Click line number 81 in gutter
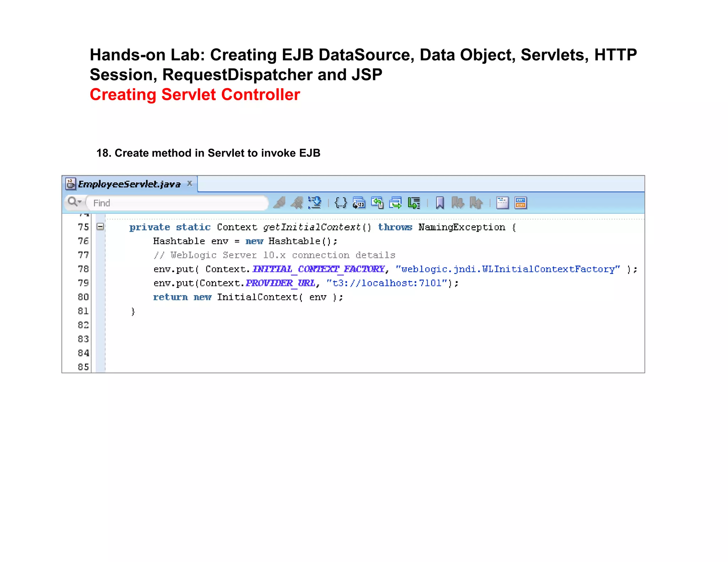728x562 pixels. coord(84,311)
